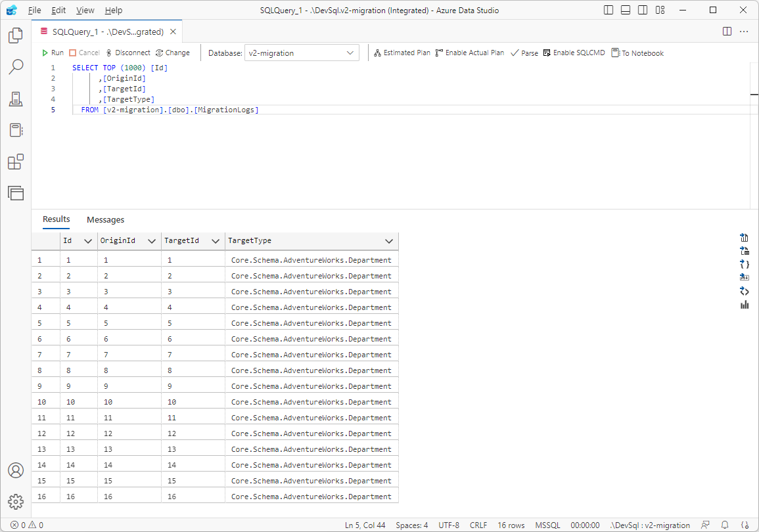Image resolution: width=759 pixels, height=532 pixels.
Task: Parse the query
Action: pyautogui.click(x=524, y=53)
